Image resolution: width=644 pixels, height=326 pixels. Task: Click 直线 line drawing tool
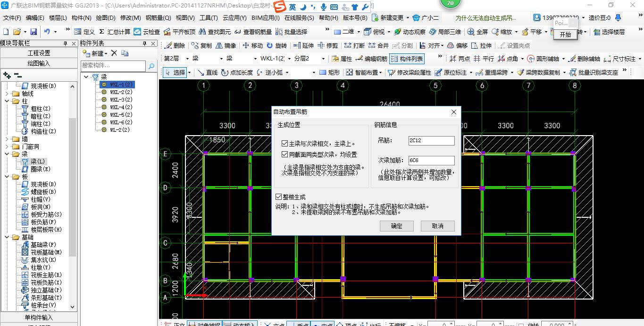(208, 72)
